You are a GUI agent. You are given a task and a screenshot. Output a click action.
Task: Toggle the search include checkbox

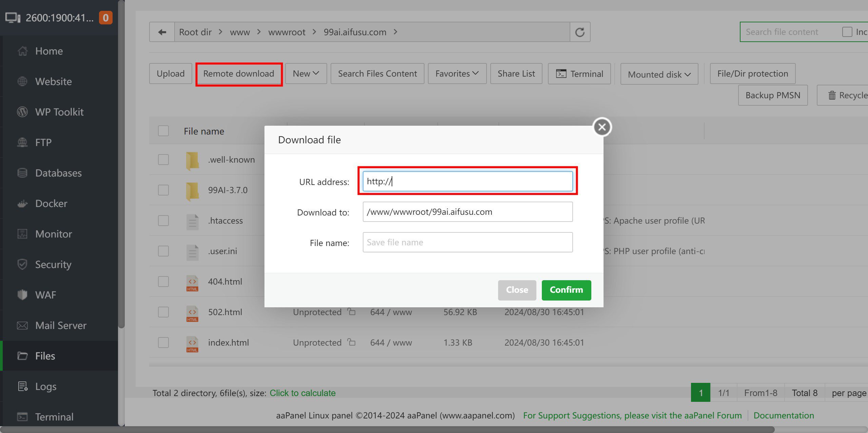847,32
